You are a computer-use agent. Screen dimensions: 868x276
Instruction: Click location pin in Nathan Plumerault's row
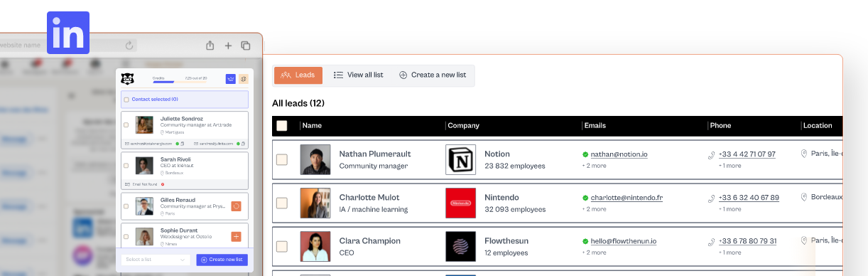(x=804, y=154)
